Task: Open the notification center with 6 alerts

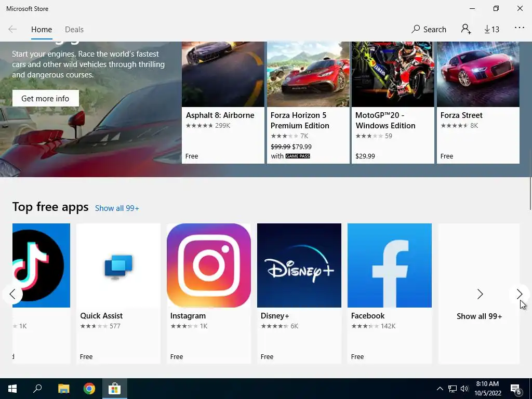Action: [x=516, y=389]
